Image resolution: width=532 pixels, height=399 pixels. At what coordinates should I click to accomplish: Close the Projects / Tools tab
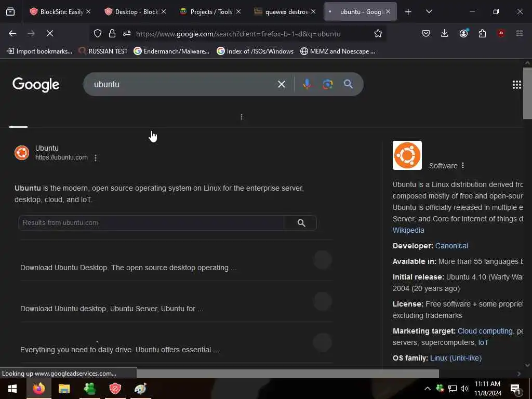coord(238,12)
